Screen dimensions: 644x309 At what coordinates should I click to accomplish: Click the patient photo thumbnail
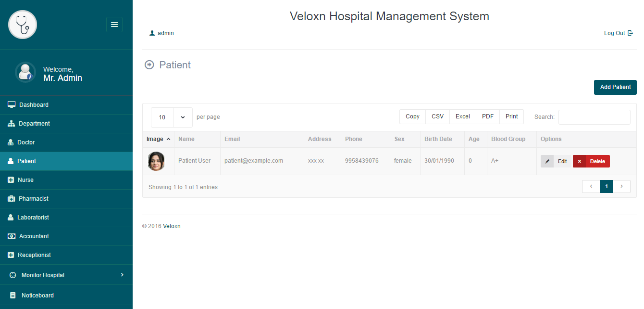pyautogui.click(x=156, y=161)
